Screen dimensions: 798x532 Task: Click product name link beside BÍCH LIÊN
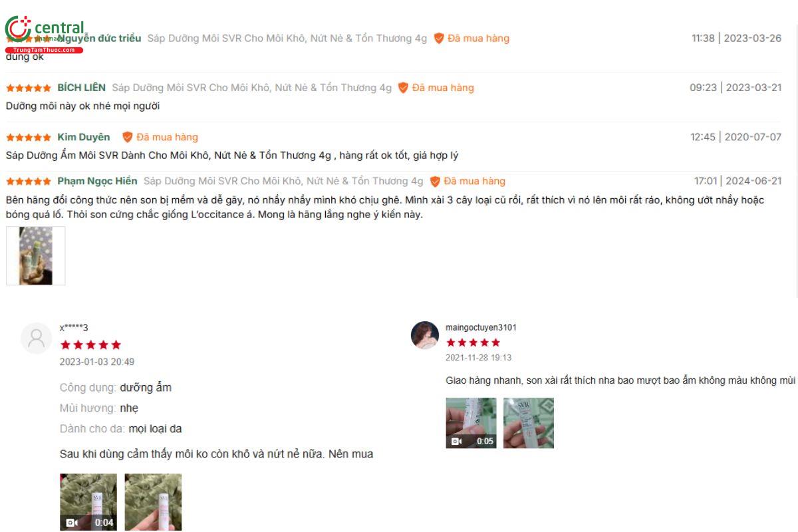252,88
